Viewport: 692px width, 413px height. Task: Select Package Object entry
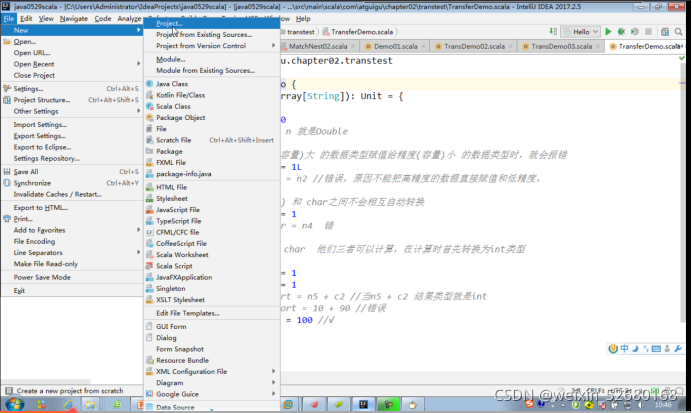[212, 117]
